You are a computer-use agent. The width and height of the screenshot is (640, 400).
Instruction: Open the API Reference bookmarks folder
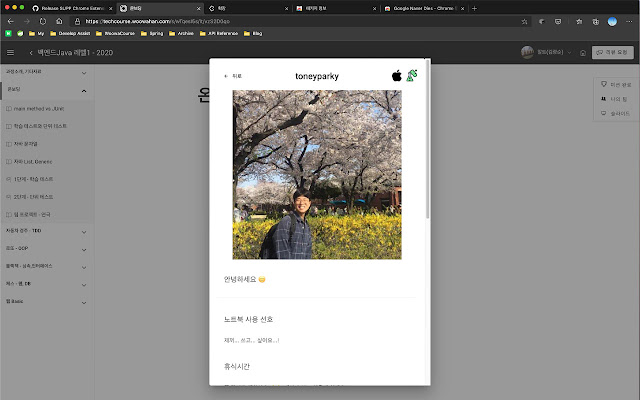219,33
